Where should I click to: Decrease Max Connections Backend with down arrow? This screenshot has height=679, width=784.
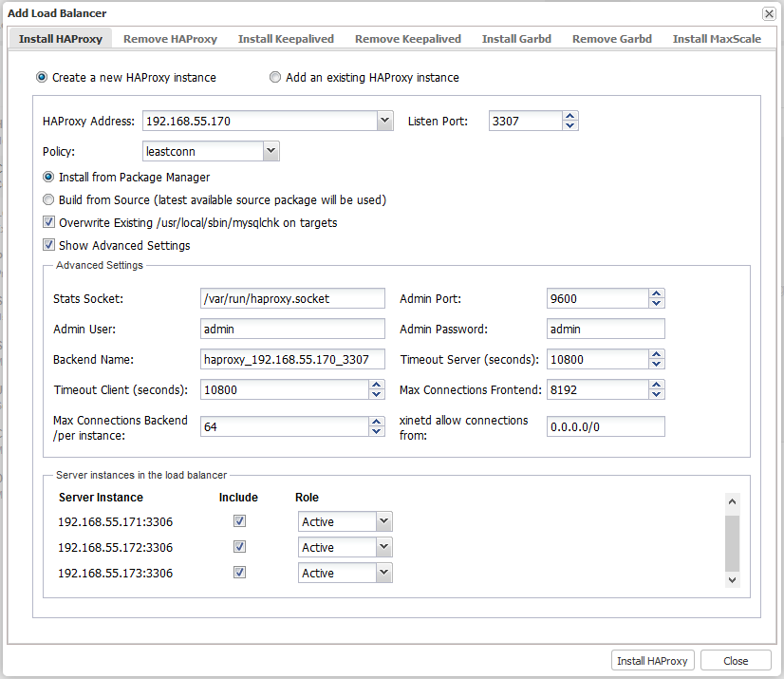tap(377, 432)
